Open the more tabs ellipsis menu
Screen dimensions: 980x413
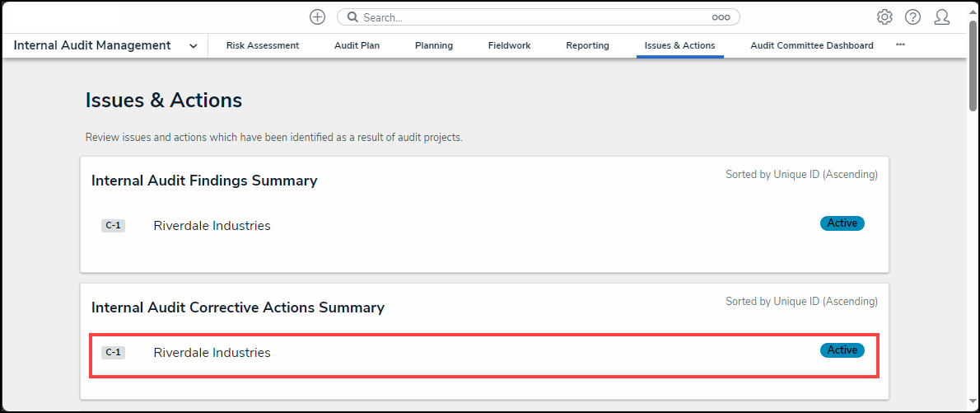pos(900,45)
